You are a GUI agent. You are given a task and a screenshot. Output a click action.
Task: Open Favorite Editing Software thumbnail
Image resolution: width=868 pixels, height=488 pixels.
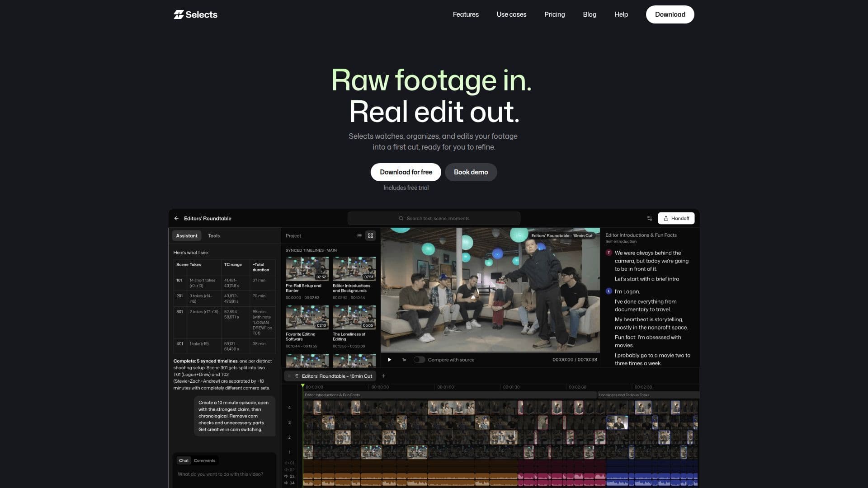pos(307,317)
